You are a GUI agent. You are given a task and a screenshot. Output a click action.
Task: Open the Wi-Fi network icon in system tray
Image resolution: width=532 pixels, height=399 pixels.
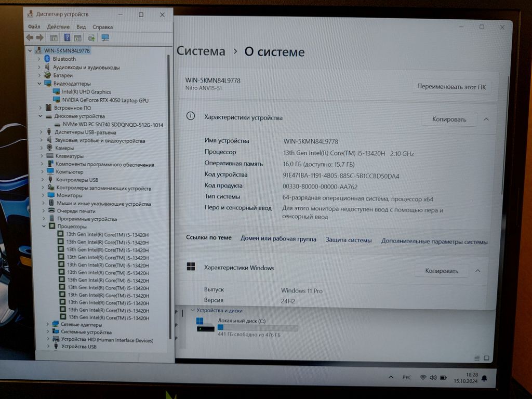click(423, 378)
